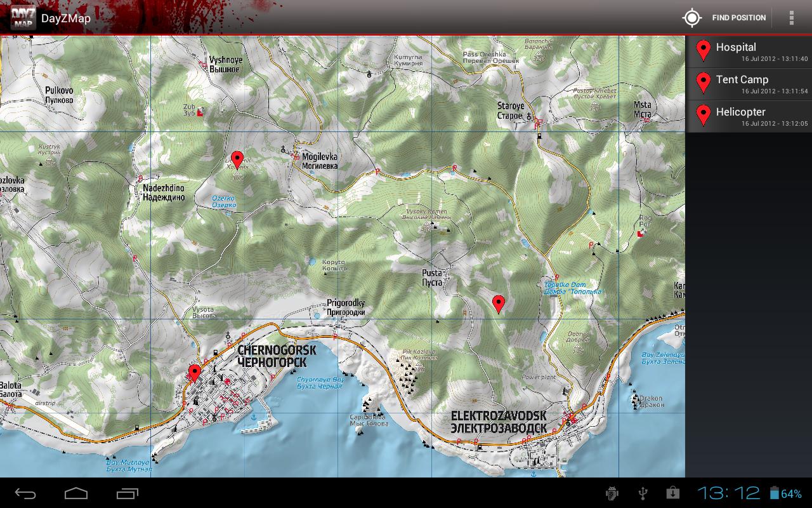
Task: Tap the map pin southeast of Pusta
Action: 499,304
